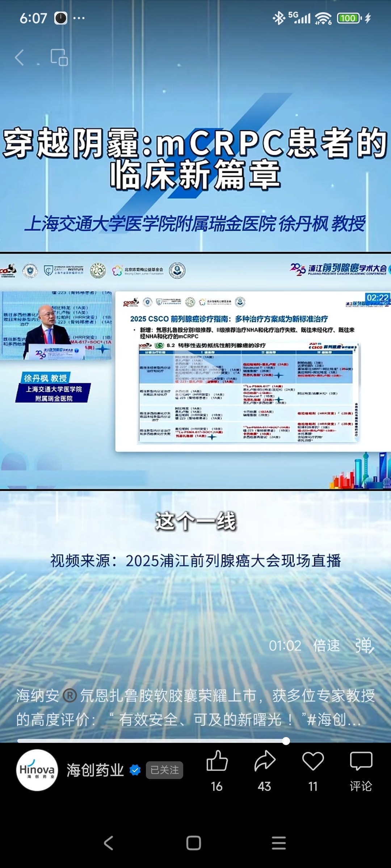391x868 pixels.
Task: Tap the 这个一线 subtitle text
Action: coord(195,521)
